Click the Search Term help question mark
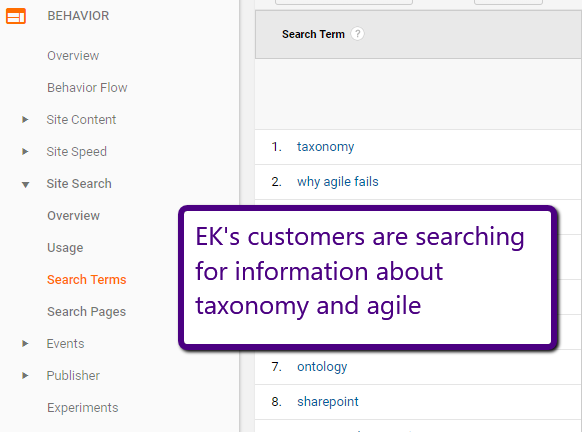 [357, 34]
